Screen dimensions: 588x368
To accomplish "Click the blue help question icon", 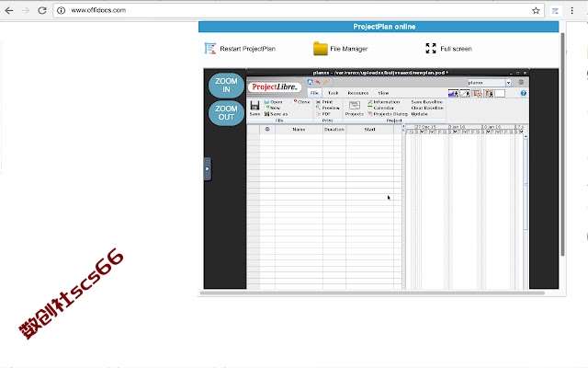I will 524,93.
